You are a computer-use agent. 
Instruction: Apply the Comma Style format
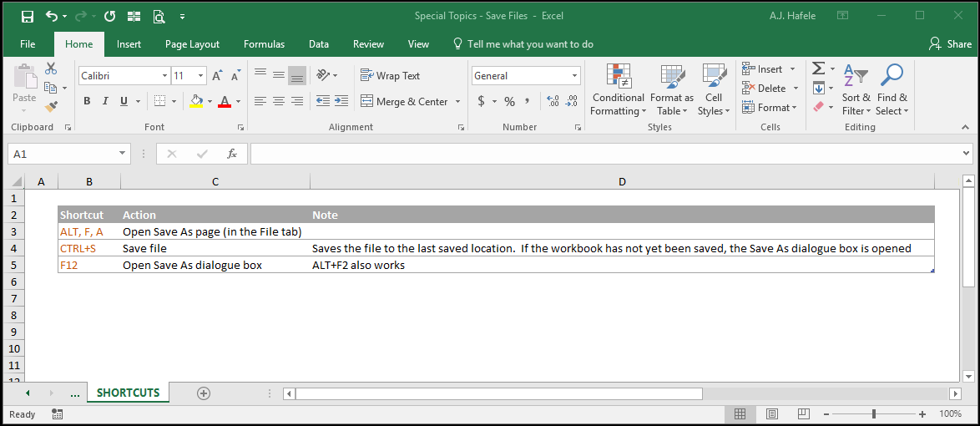click(527, 101)
